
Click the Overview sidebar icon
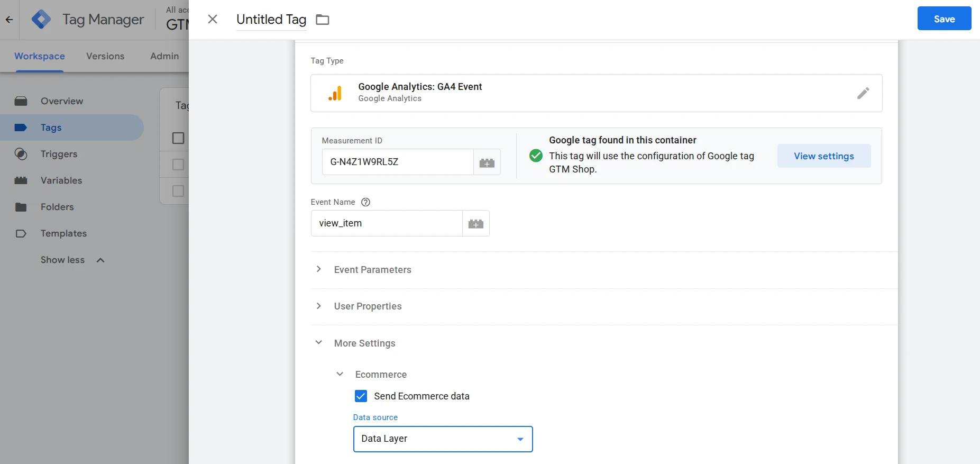[x=21, y=101]
